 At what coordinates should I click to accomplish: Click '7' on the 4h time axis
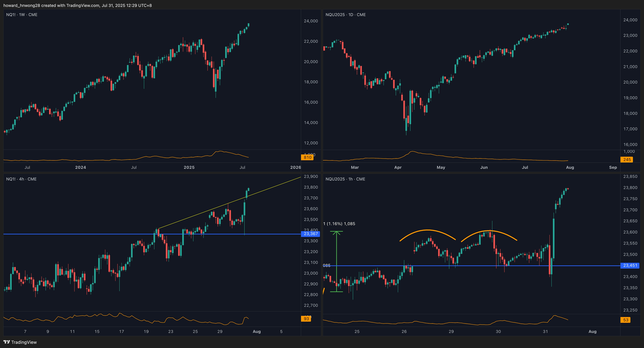click(x=25, y=332)
